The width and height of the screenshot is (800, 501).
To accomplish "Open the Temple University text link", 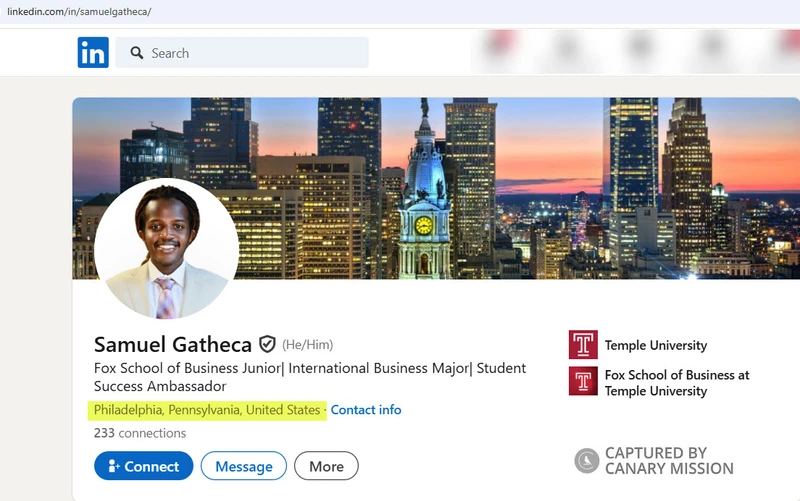I will pos(655,345).
